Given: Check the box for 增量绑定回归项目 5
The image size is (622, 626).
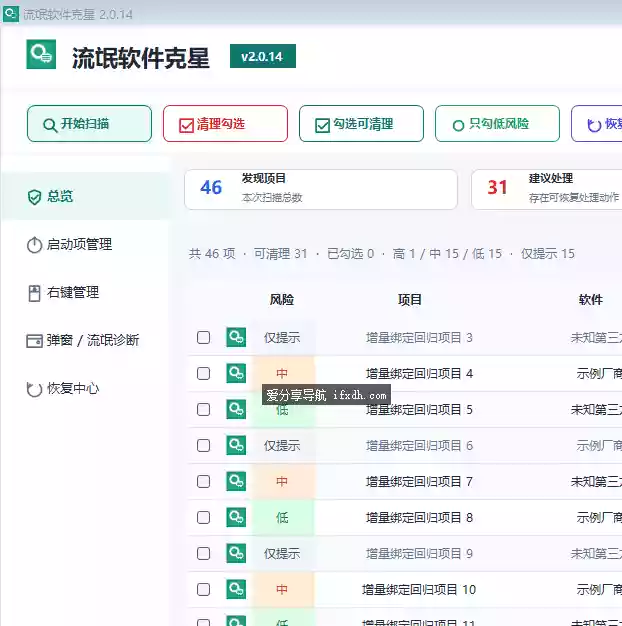Looking at the screenshot, I should pyautogui.click(x=204, y=409).
